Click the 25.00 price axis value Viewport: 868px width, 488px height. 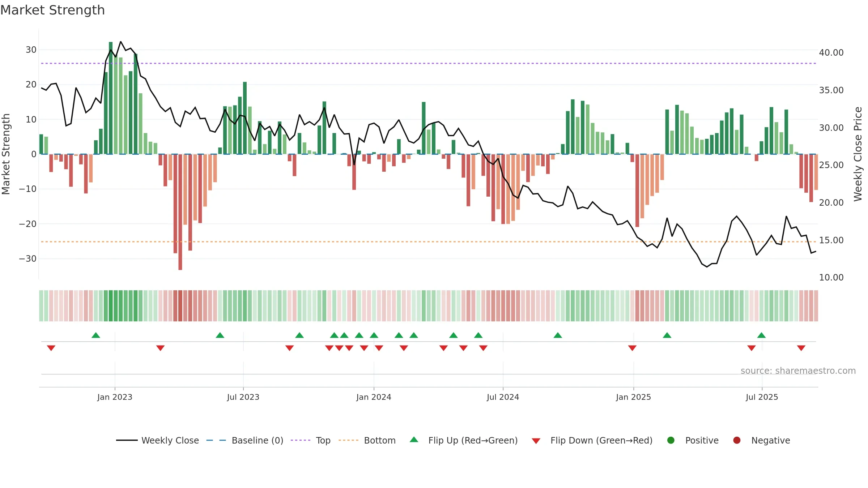tap(831, 165)
